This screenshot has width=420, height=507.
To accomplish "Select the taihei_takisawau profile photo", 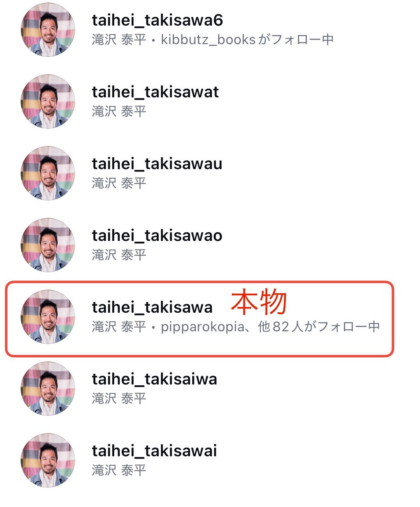I will click(x=48, y=173).
